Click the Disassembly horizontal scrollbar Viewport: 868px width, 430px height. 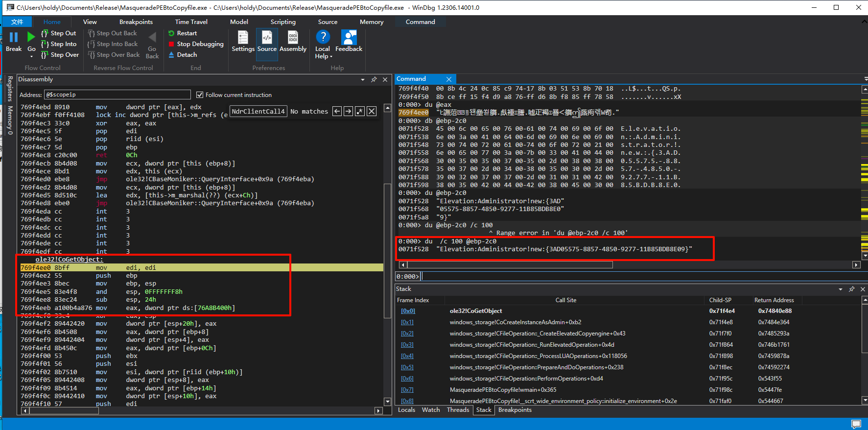click(x=202, y=410)
